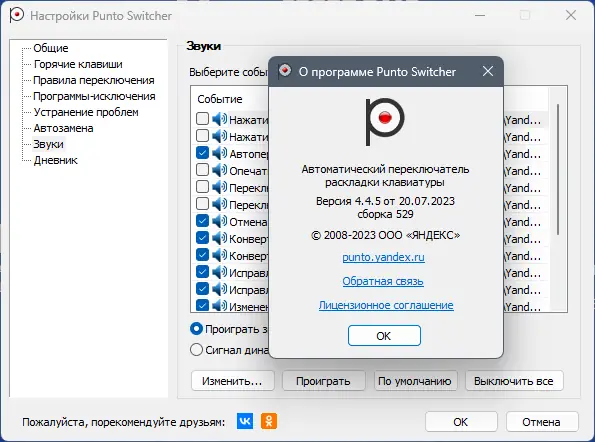595x442 pixels.
Task: Click the Punto icon in settings title bar
Action: pyautogui.click(x=17, y=15)
